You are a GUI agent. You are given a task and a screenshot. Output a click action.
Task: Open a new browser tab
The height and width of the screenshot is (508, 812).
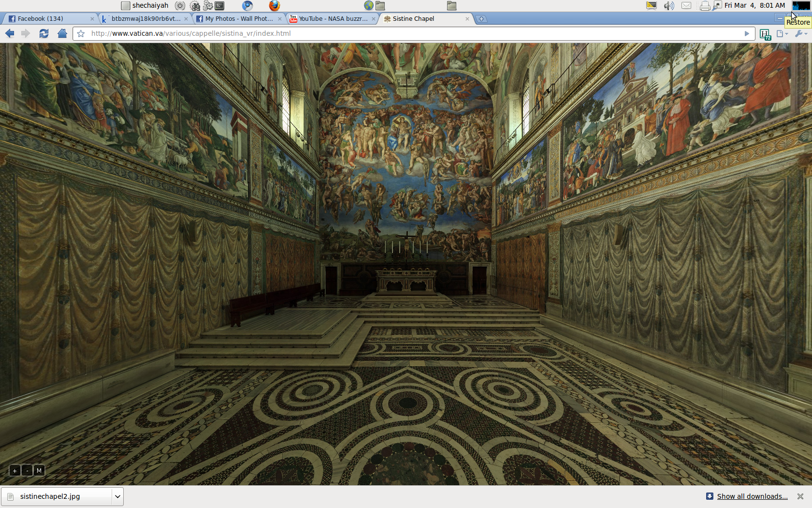(481, 19)
